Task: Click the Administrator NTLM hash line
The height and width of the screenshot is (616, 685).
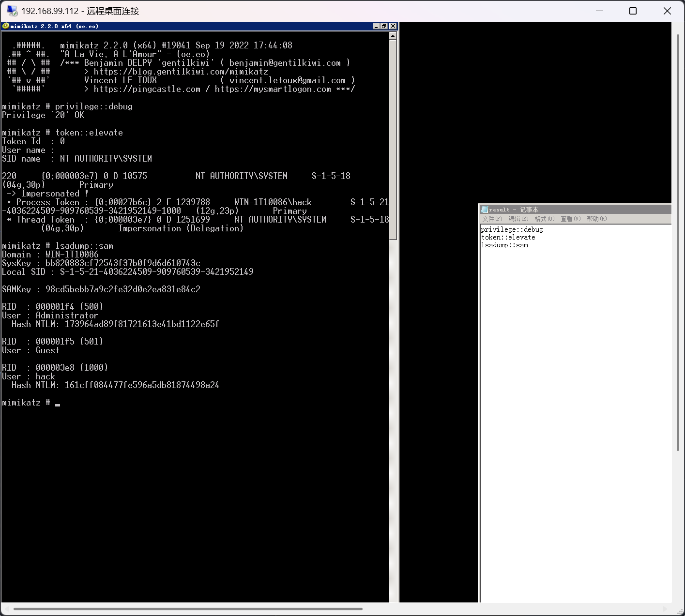Action: 115,324
